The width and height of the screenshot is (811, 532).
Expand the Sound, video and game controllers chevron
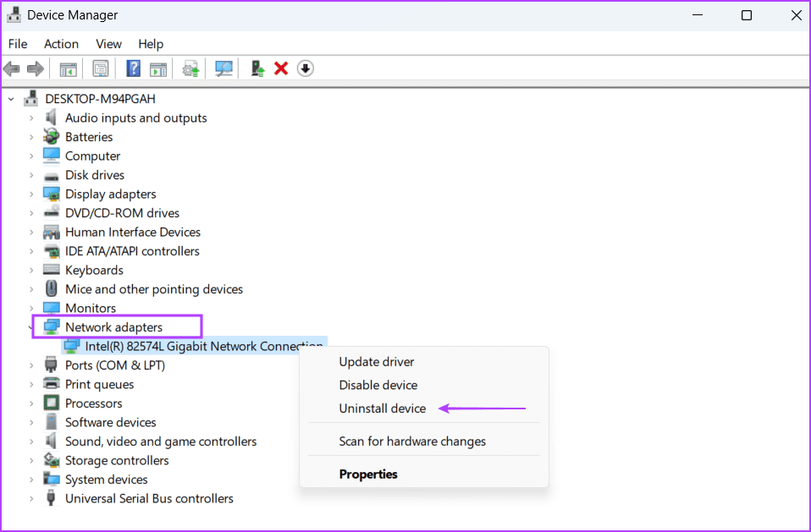pyautogui.click(x=31, y=442)
